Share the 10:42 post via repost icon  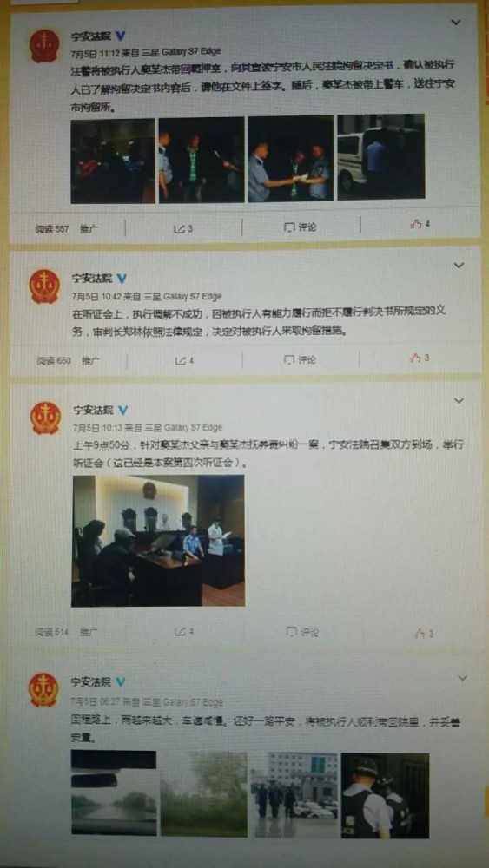pyautogui.click(x=184, y=360)
